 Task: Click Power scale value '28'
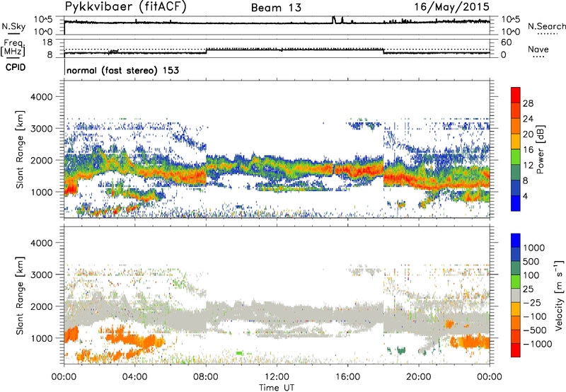click(528, 103)
